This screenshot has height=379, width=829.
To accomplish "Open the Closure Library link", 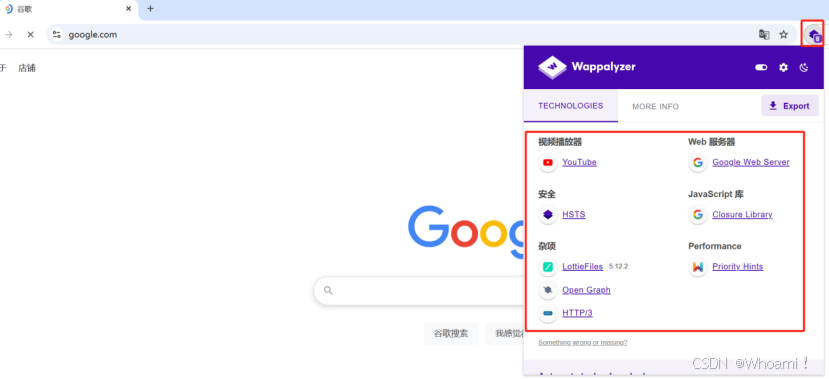I will coord(742,215).
